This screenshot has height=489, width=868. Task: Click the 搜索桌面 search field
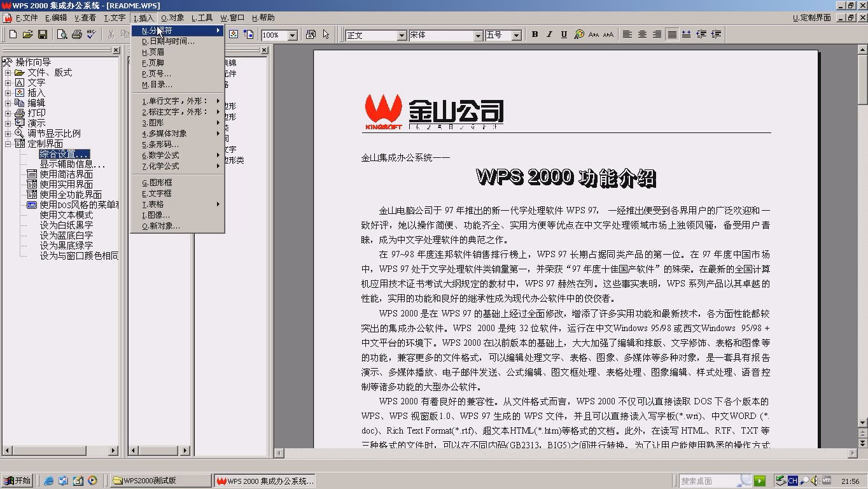coord(716,481)
